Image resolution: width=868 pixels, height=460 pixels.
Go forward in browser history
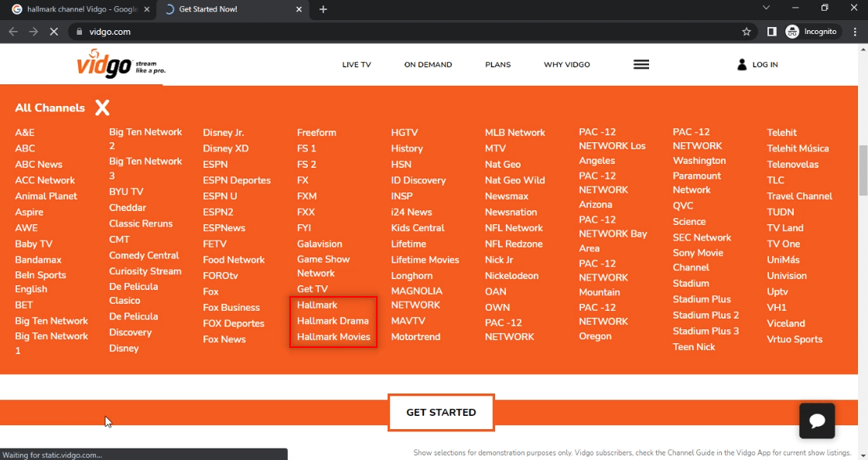[x=33, y=32]
